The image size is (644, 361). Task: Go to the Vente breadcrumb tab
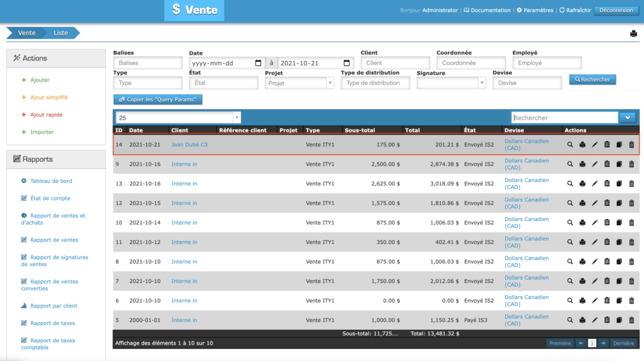point(26,33)
